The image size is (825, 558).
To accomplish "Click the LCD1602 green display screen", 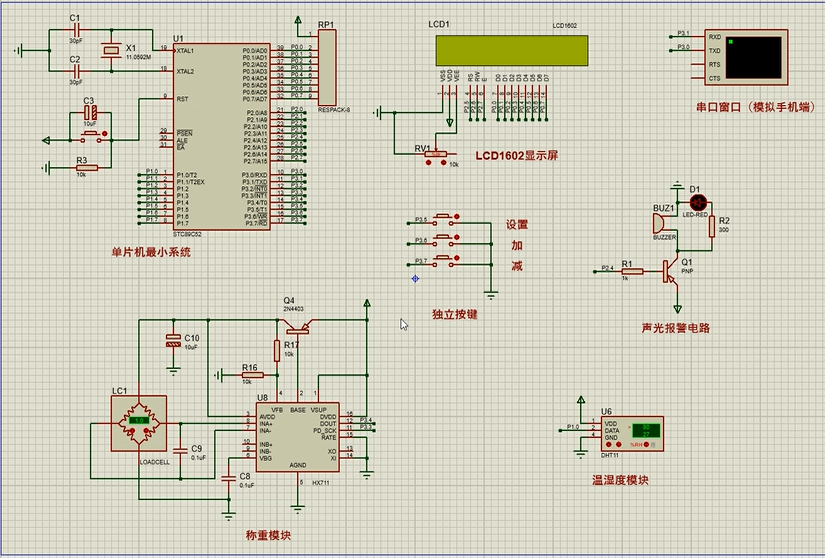I will [x=507, y=49].
